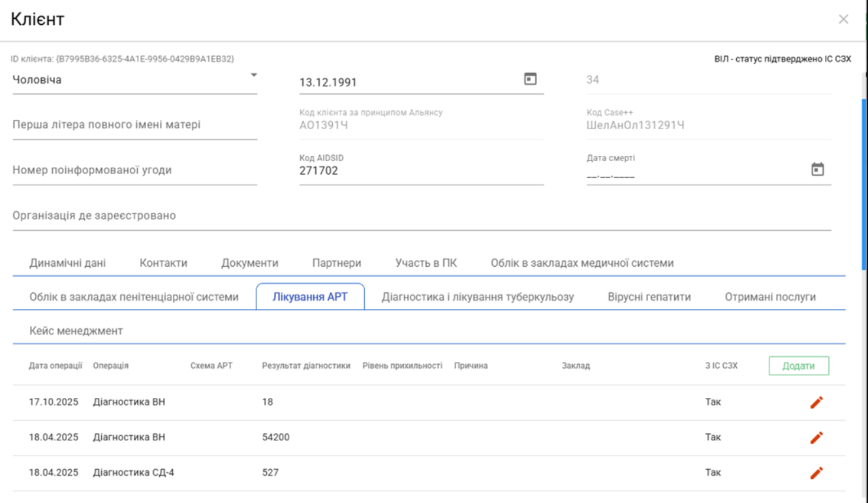This screenshot has width=868, height=503.
Task: Click the Рівень прихильності column header
Action: (x=403, y=366)
